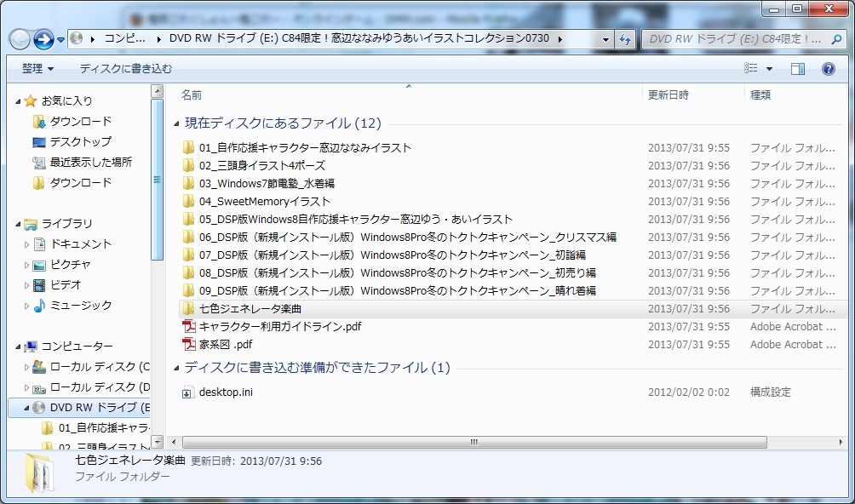Select the desktop.ini file name

(226, 392)
